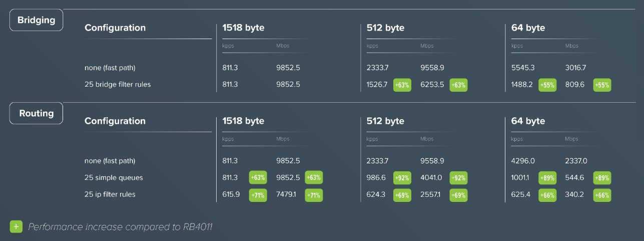The width and height of the screenshot is (644, 241).
Task: Click the green plus legend icon
Action: 16,227
